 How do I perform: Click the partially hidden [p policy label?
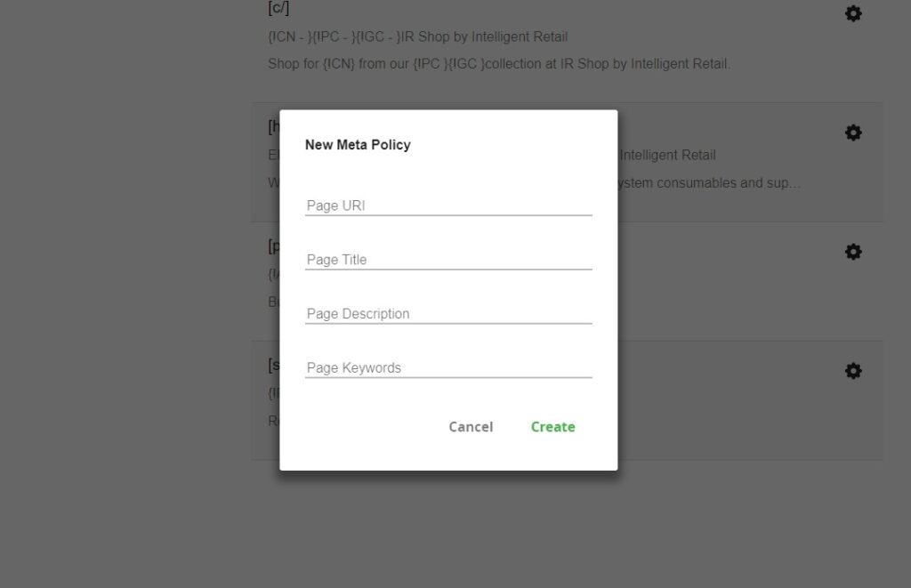click(x=274, y=246)
